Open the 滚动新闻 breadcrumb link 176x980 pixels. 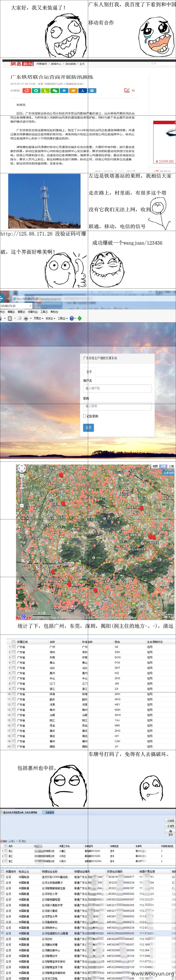click(x=70, y=64)
